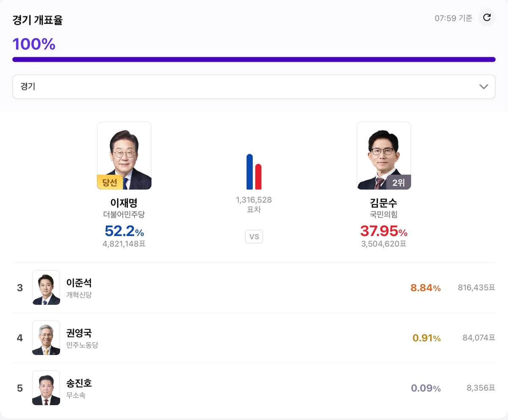
Task: Select the 권영국 candidate photo
Action: point(46,337)
